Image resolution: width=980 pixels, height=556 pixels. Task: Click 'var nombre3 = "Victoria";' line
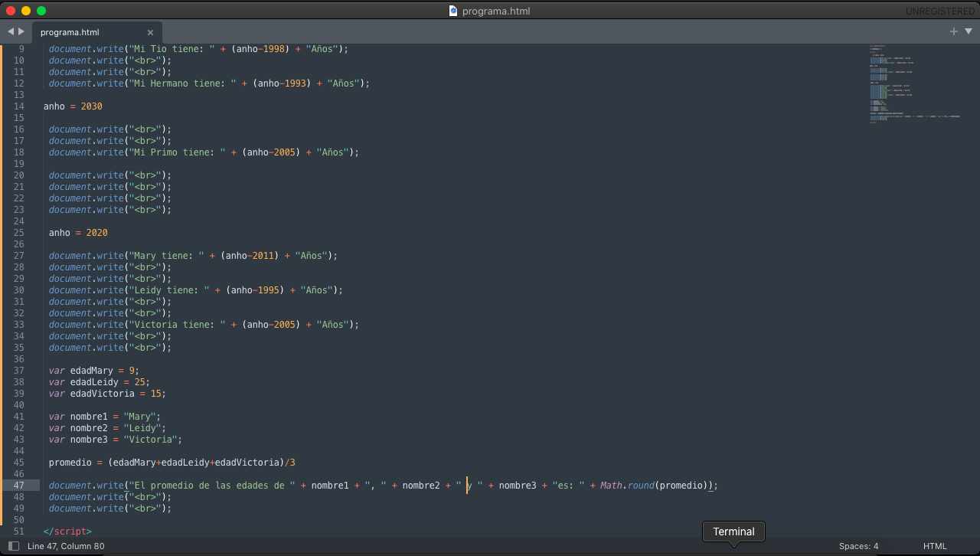click(x=116, y=440)
